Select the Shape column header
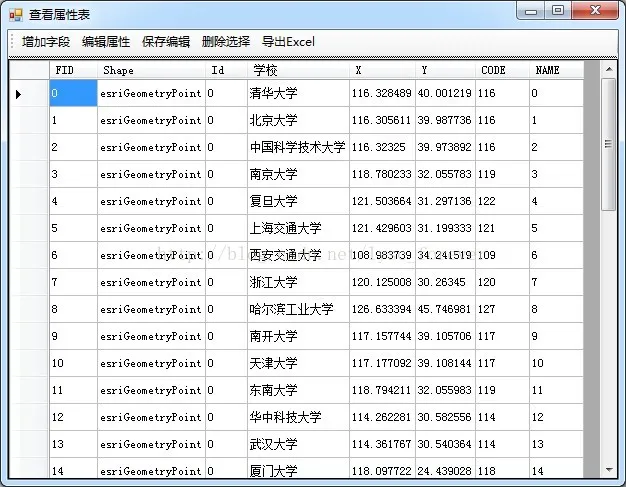Viewport: 626px width, 487px height. [151, 70]
